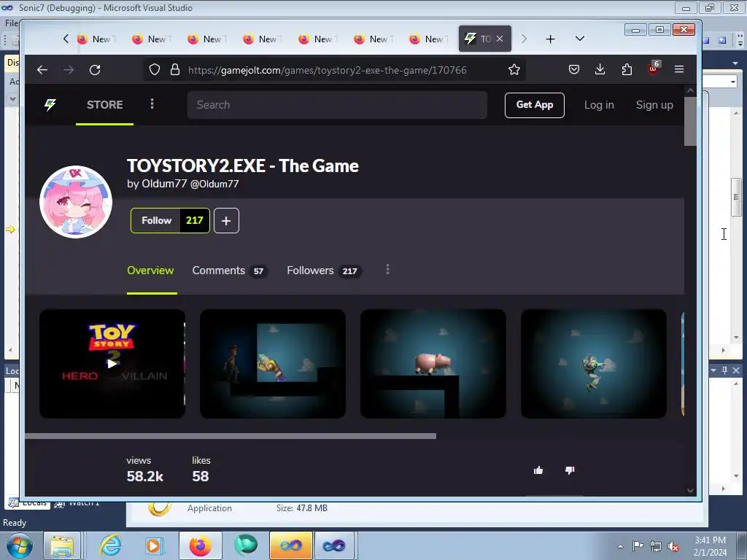Open game page more-options dots
Viewport: 747px width, 560px height.
tap(388, 270)
